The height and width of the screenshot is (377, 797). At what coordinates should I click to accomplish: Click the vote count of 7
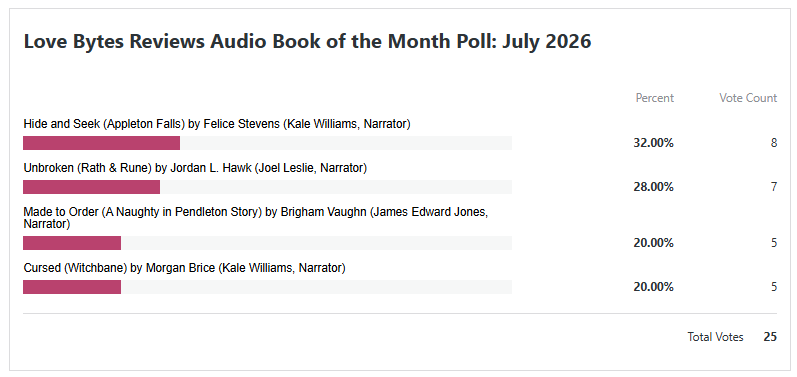(774, 187)
